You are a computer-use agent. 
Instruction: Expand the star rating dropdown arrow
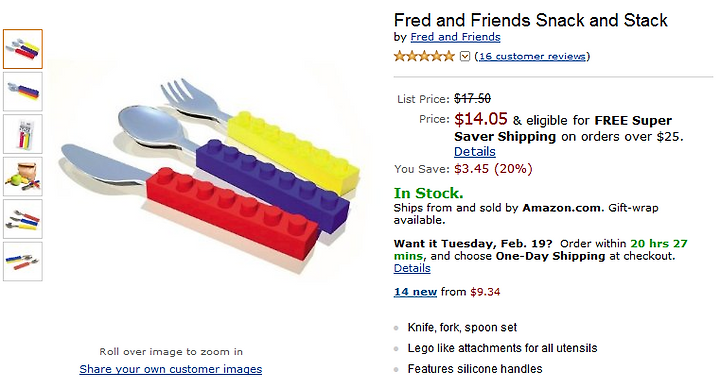pyautogui.click(x=465, y=56)
